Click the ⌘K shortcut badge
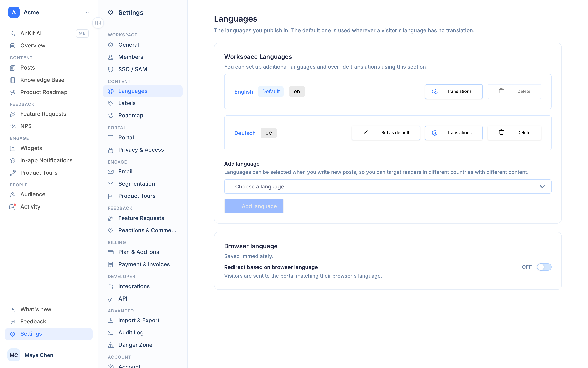The width and height of the screenshot is (588, 368). click(82, 34)
